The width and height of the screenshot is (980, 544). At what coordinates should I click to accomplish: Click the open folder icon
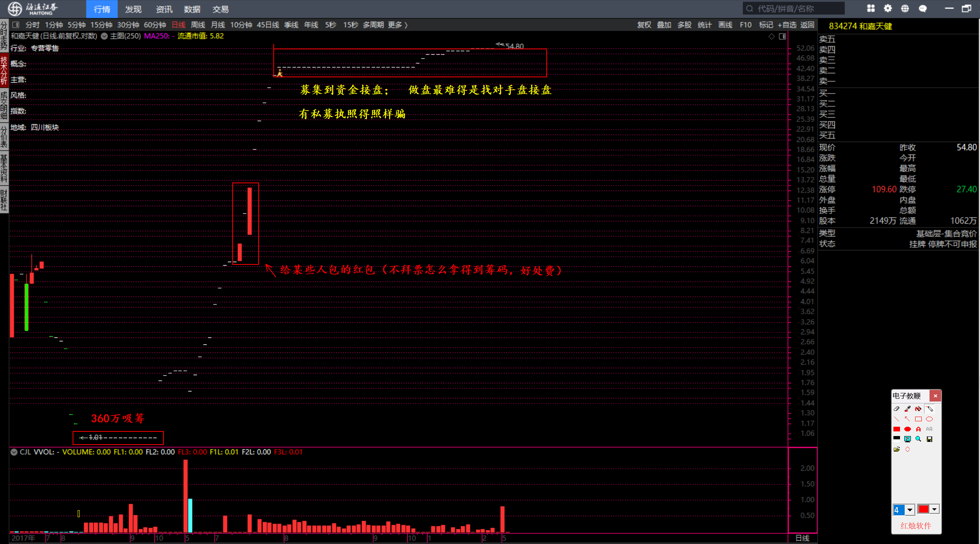point(897,449)
